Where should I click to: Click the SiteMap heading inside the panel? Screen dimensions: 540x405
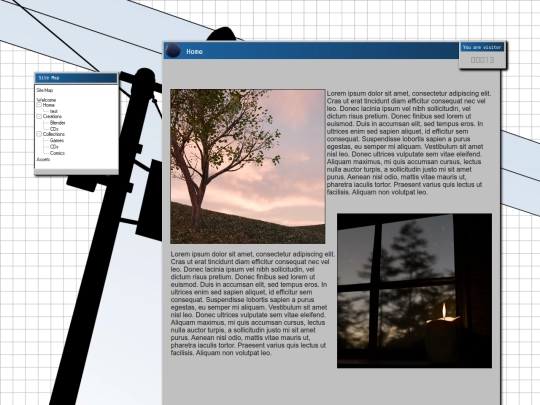[45, 90]
